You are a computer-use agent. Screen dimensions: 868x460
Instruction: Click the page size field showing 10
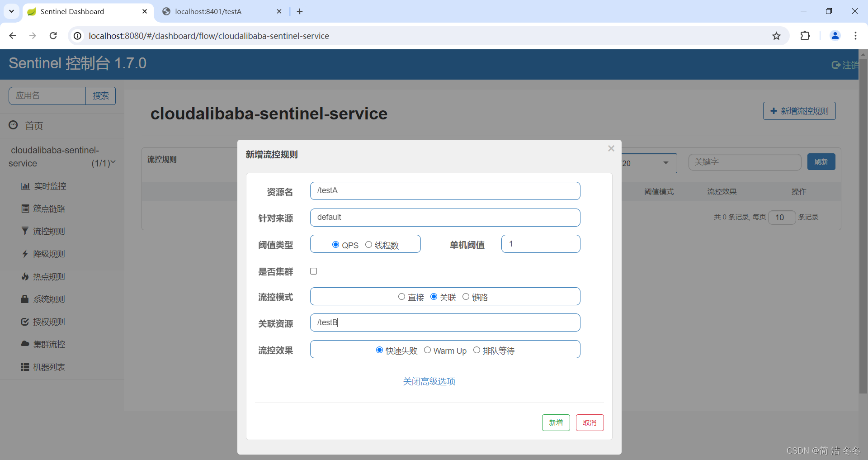782,218
